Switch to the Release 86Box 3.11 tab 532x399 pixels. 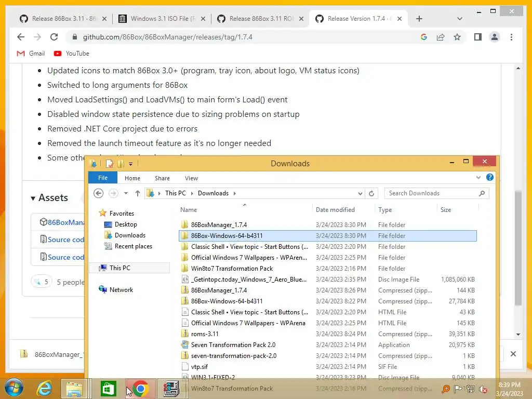coord(63,19)
